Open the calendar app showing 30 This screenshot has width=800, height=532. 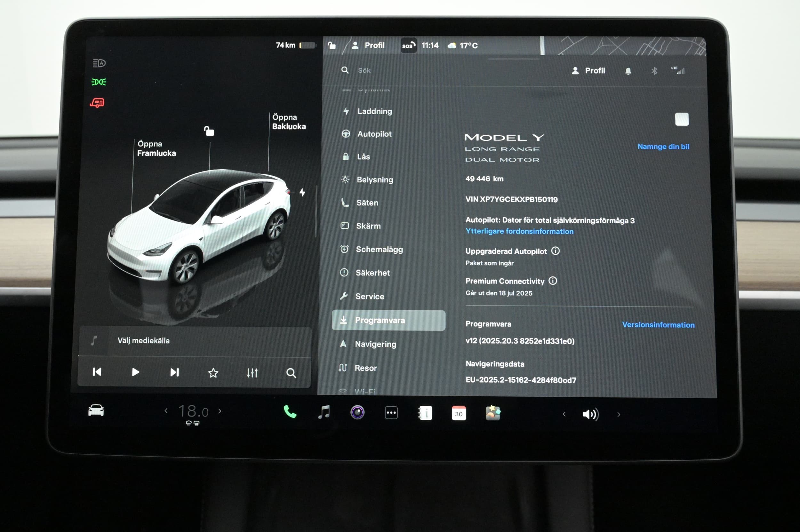459,414
